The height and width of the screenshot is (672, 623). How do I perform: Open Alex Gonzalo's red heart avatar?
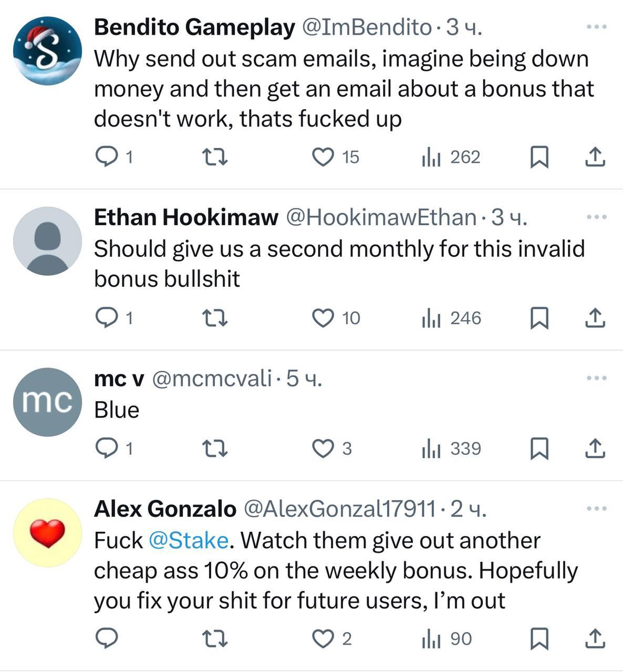click(x=47, y=532)
